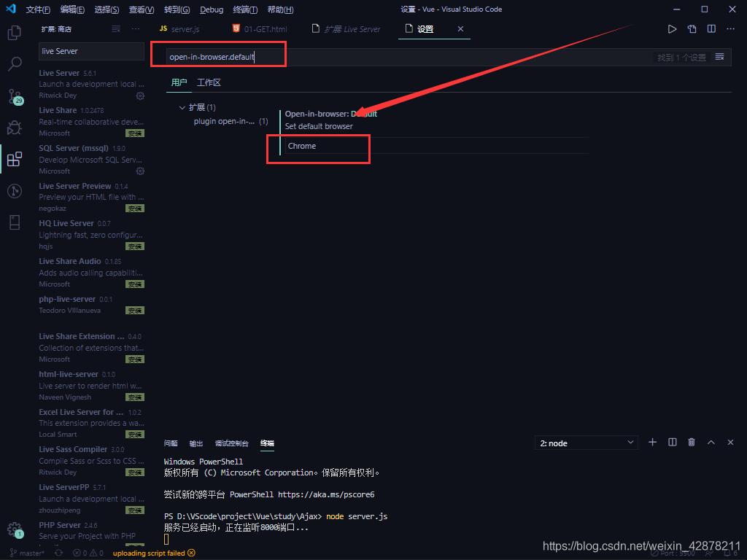This screenshot has width=747, height=560.
Task: Open the 文件(F) menu
Action: 38,9
